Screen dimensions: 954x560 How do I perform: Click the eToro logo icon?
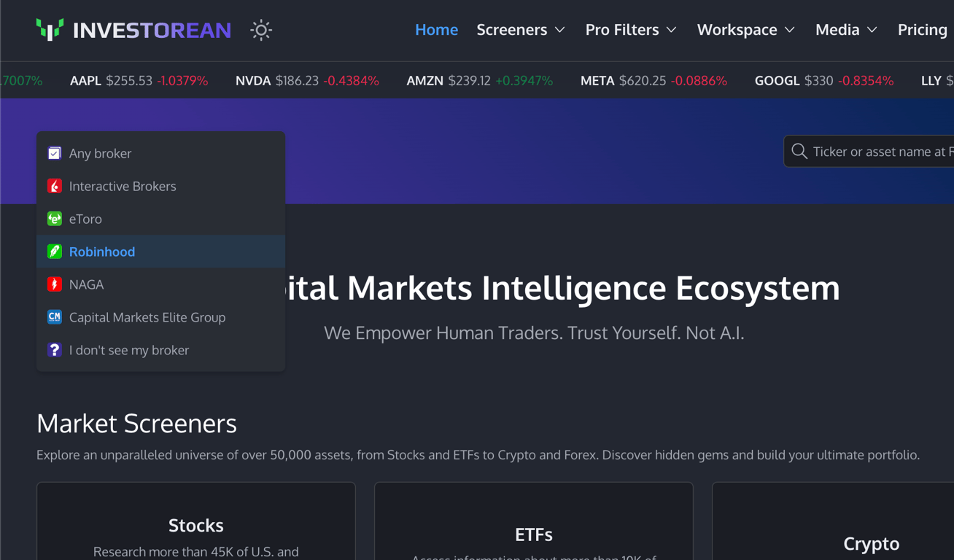pyautogui.click(x=55, y=219)
